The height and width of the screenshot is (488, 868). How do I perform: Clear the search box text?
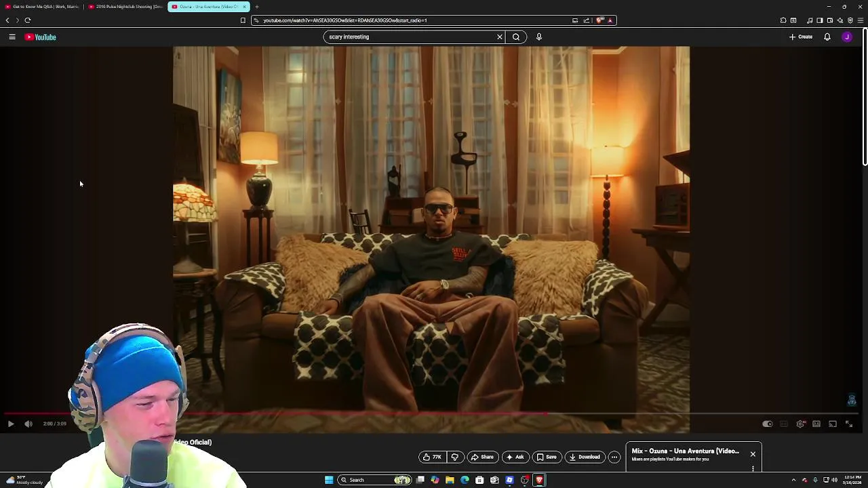(x=500, y=37)
